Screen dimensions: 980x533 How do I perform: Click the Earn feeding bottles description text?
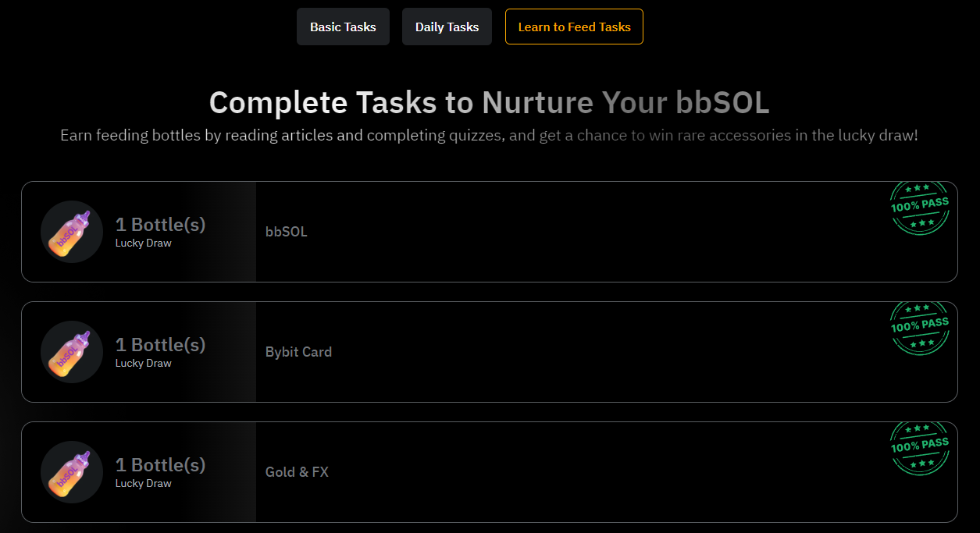[x=489, y=136]
